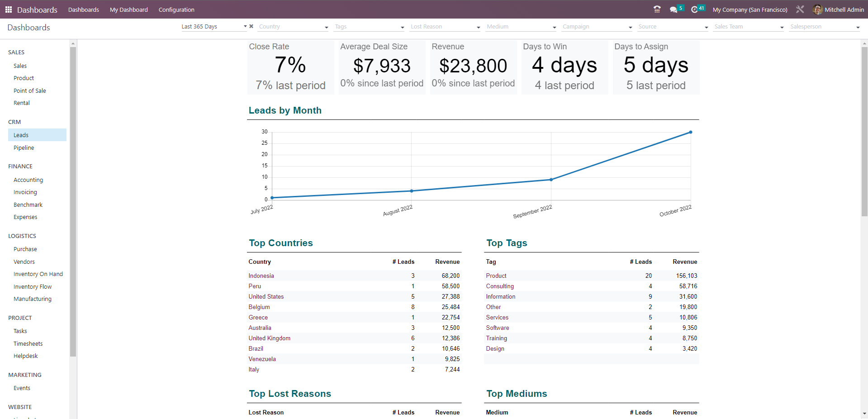Expand the Sales Team filter dropdown
The height and width of the screenshot is (419, 868).
tap(782, 27)
